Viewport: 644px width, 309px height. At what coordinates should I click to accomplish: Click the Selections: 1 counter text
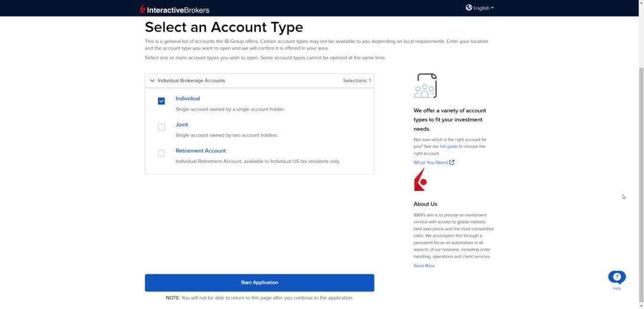[357, 81]
